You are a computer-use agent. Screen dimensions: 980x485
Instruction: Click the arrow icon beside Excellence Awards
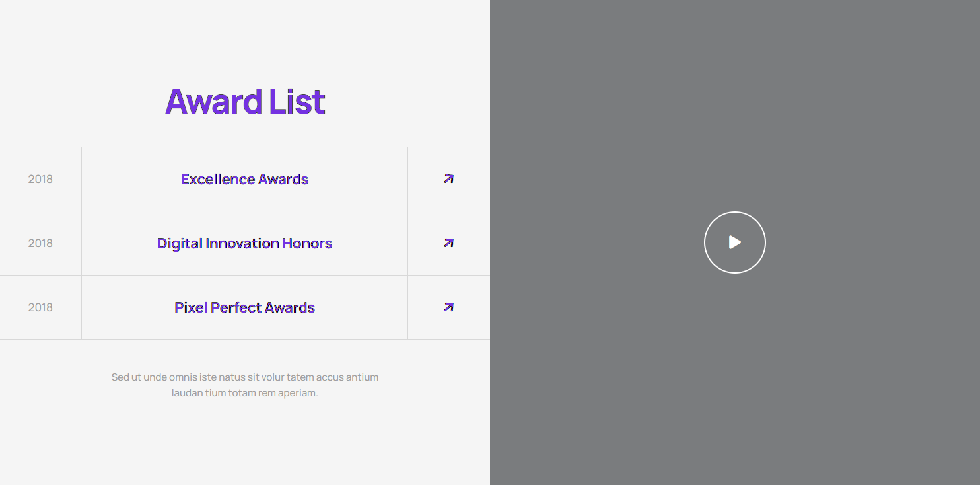click(448, 179)
